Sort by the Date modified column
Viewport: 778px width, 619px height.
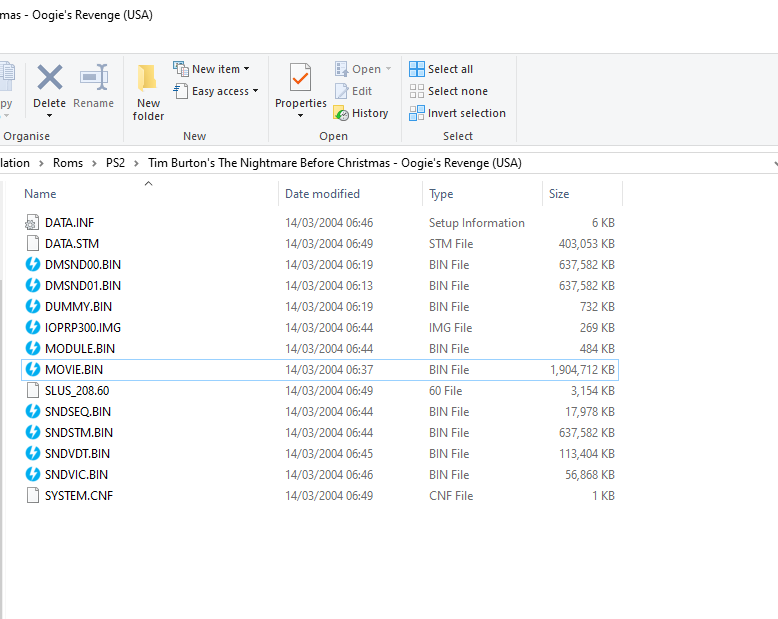[x=322, y=194]
